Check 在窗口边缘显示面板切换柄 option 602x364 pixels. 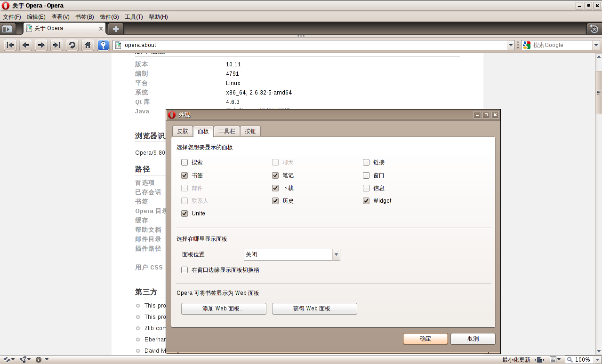[185, 270]
